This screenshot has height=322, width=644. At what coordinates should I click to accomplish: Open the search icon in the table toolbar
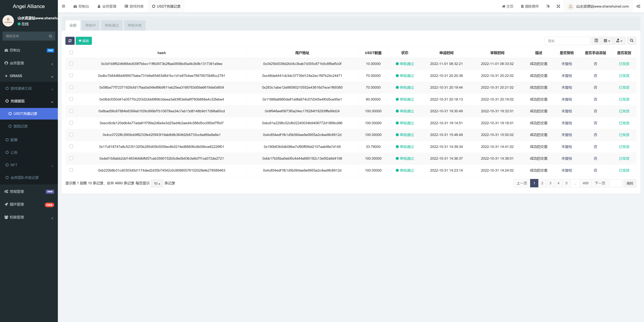(x=631, y=40)
